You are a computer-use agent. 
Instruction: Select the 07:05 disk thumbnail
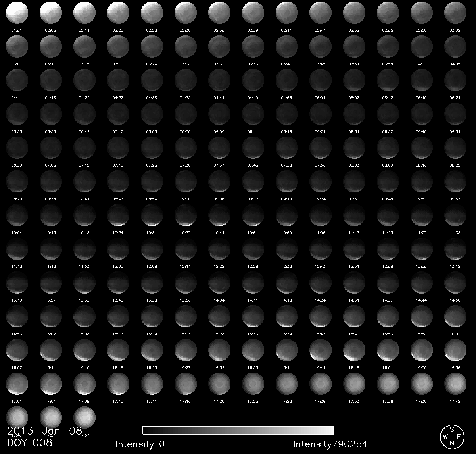click(x=51, y=148)
